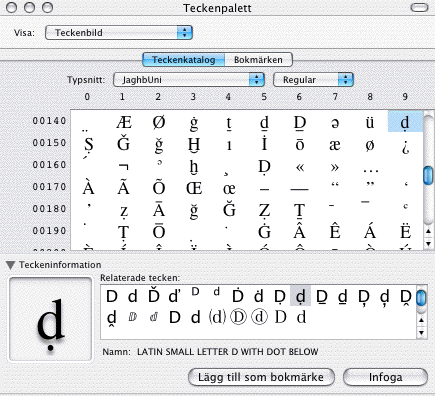Collapse the Teckeninformation disclosure triangle
The height and width of the screenshot is (396, 435).
click(x=11, y=265)
